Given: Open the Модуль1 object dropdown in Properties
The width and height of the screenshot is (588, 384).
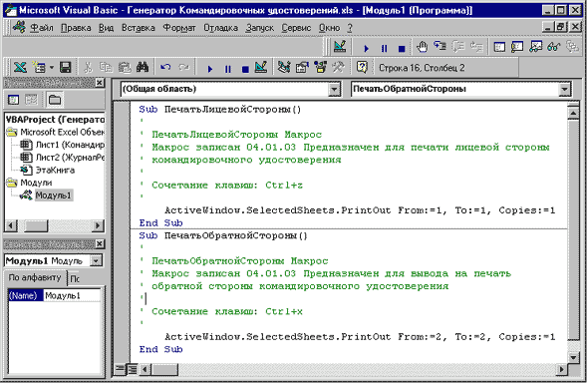Looking at the screenshot, I should pyautogui.click(x=97, y=261).
